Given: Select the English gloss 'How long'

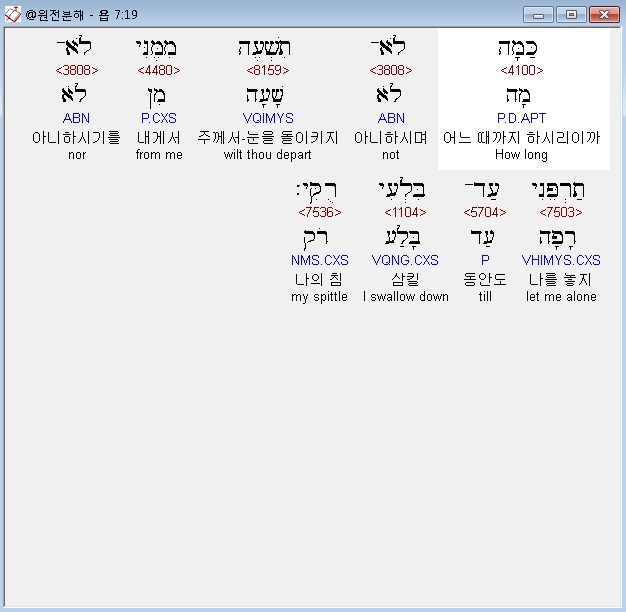Looking at the screenshot, I should [521, 154].
